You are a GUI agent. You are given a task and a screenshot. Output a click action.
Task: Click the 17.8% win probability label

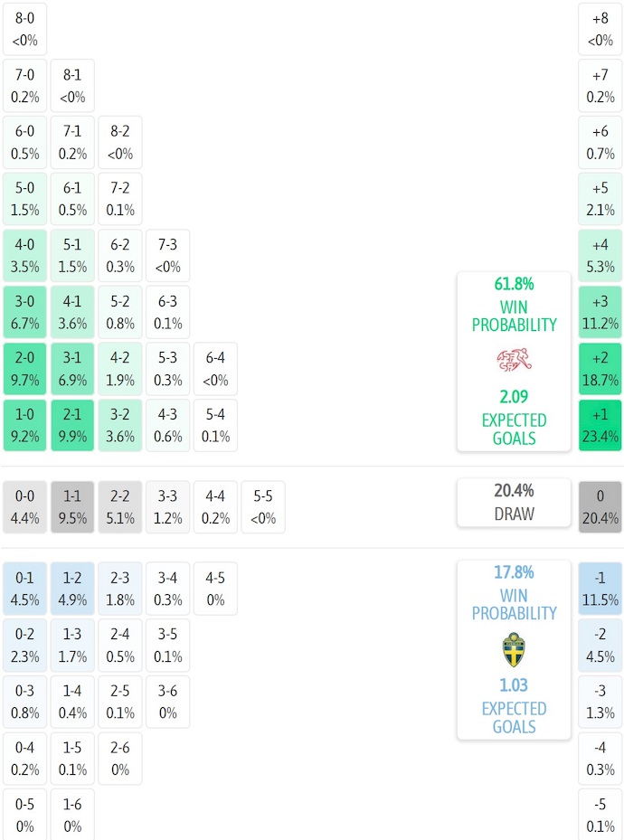tap(514, 572)
